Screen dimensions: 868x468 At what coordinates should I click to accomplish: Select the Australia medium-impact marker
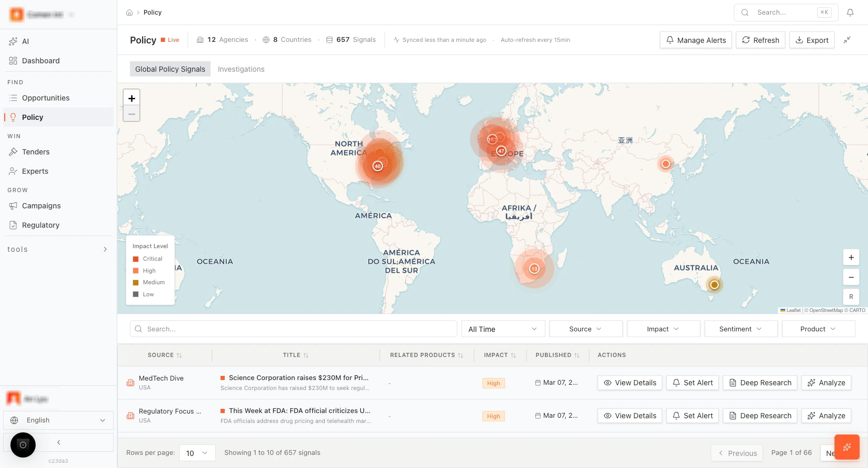715,285
